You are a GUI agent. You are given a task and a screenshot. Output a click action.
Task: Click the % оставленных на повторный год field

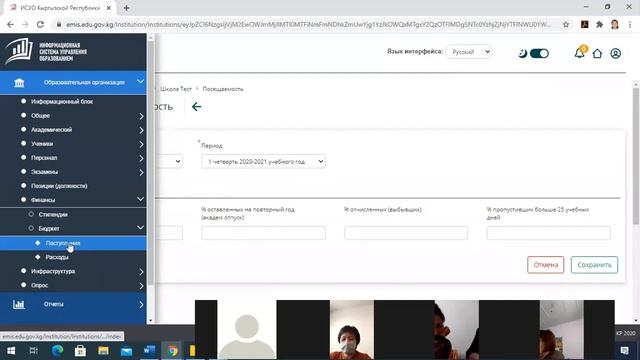(x=263, y=233)
